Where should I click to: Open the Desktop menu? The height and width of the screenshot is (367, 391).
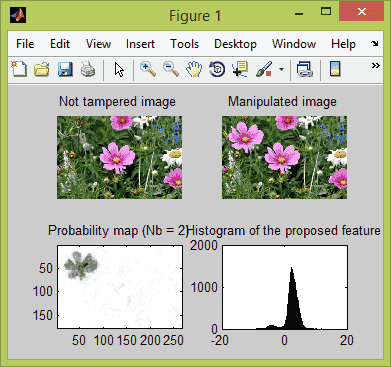tap(235, 44)
